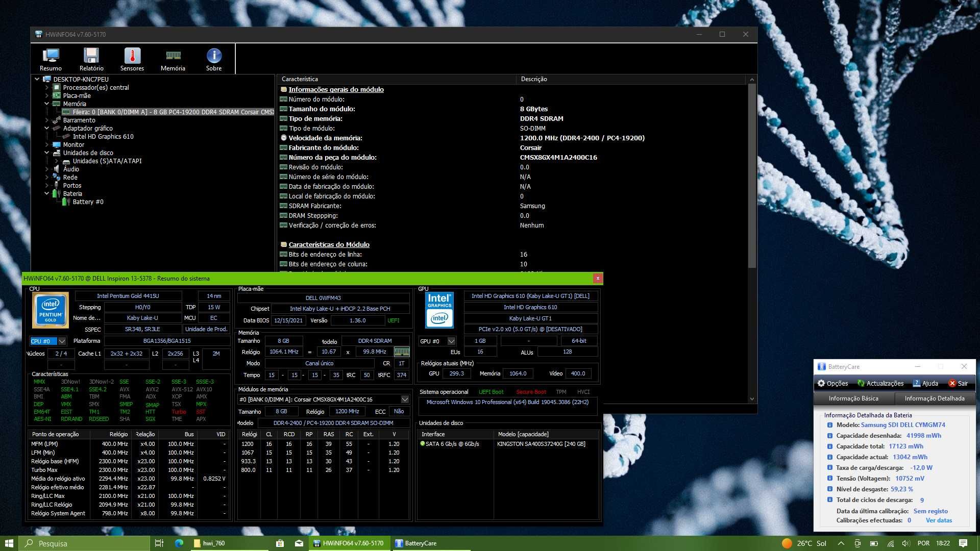
Task: Switch to Informação Detalhada tab
Action: (935, 398)
